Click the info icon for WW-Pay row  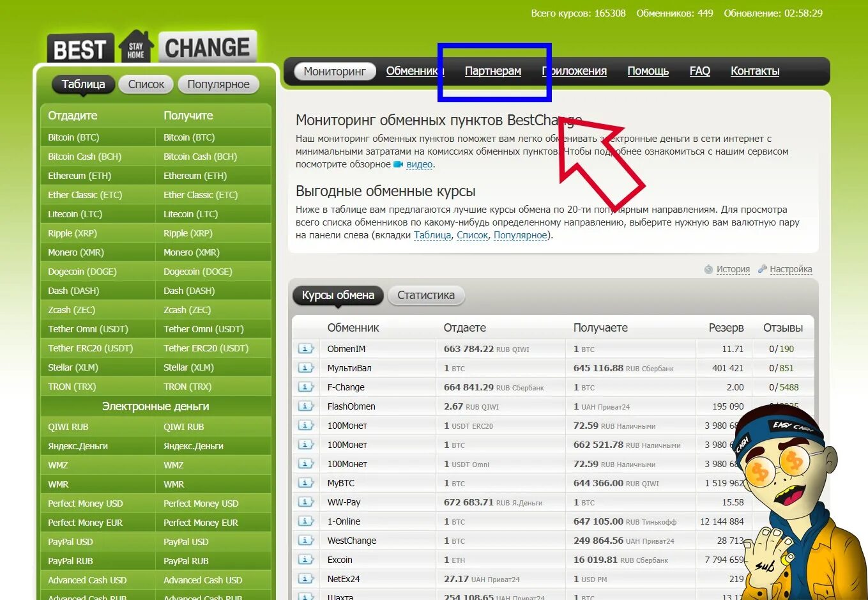[306, 502]
